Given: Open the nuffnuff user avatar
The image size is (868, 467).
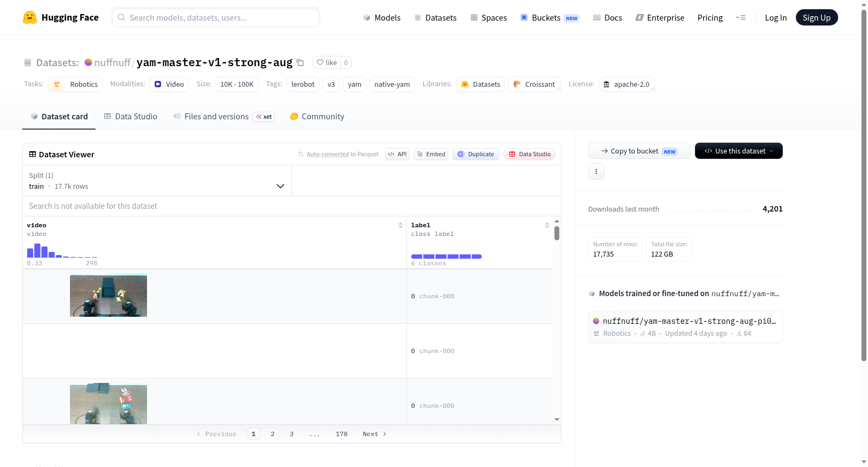Looking at the screenshot, I should (x=88, y=62).
